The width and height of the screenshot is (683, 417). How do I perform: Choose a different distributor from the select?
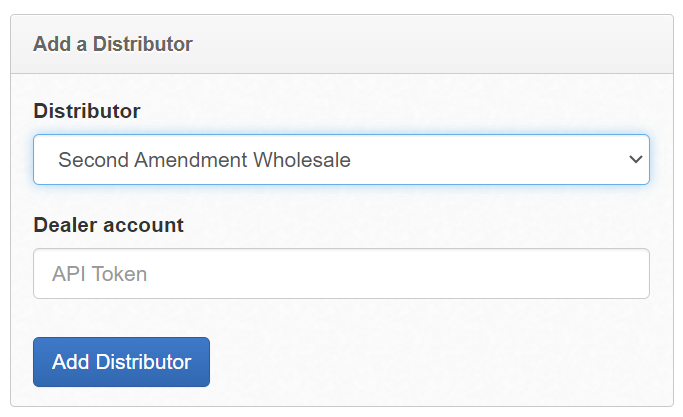(x=341, y=159)
